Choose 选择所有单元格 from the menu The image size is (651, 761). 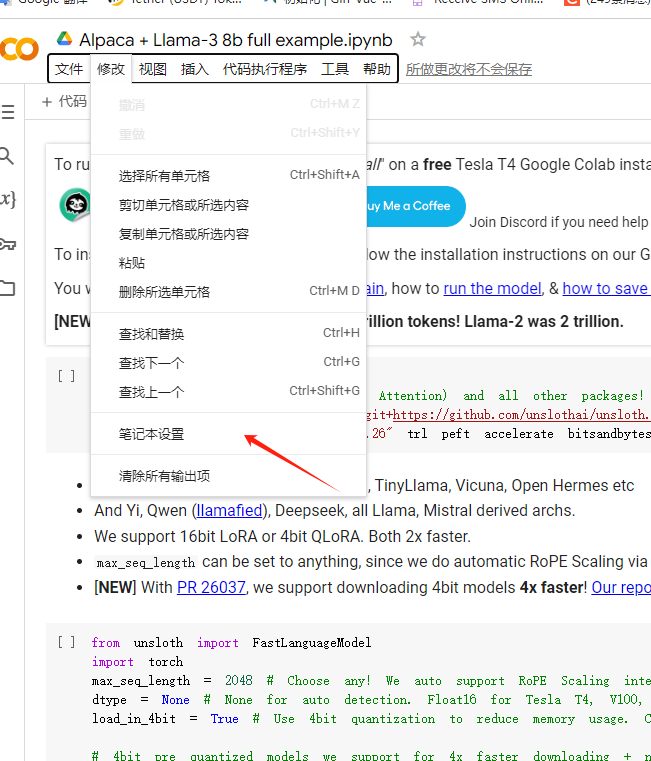tap(228, 176)
